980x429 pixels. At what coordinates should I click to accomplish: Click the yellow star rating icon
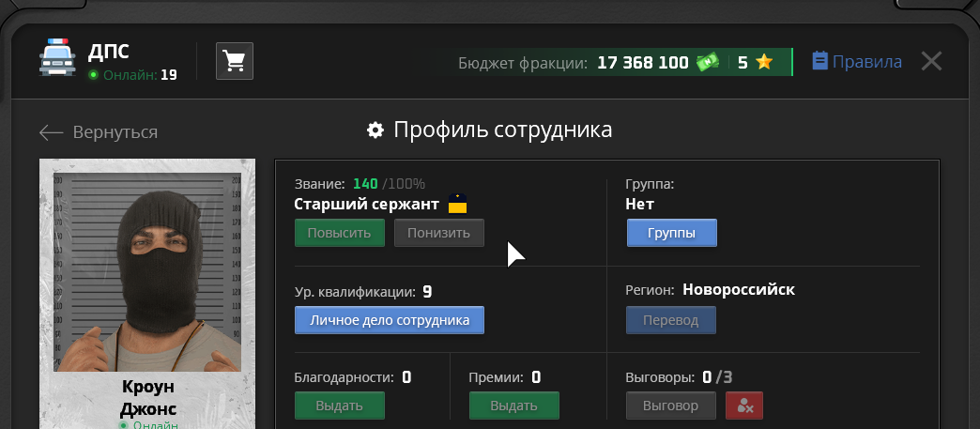click(x=764, y=63)
